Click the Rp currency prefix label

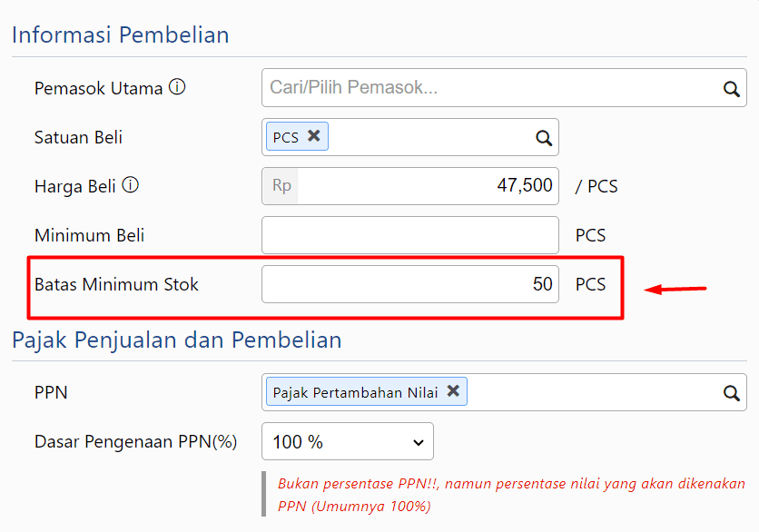click(x=280, y=186)
